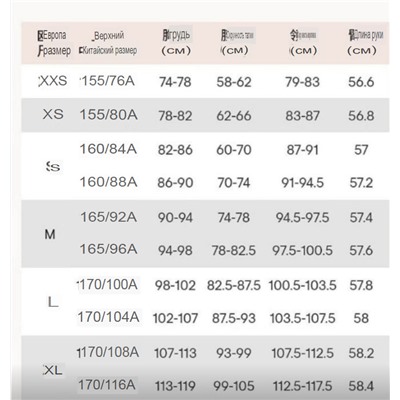
Task: Select the XL size label
Action: coord(53,370)
